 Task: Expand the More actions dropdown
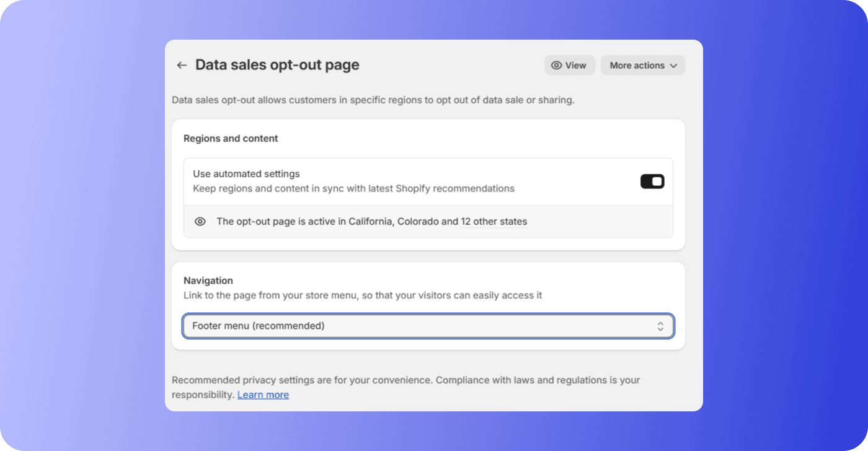point(642,65)
